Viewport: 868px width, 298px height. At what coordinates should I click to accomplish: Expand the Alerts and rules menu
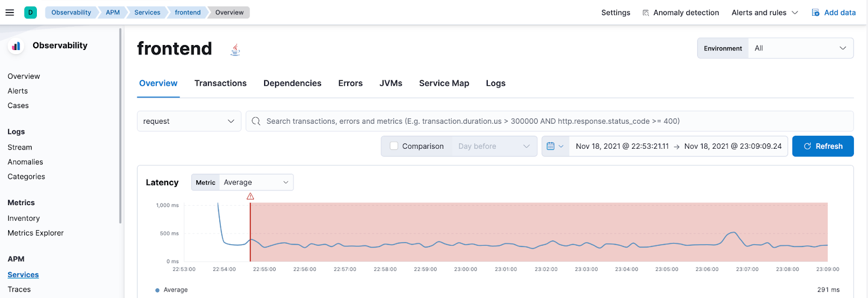click(764, 12)
